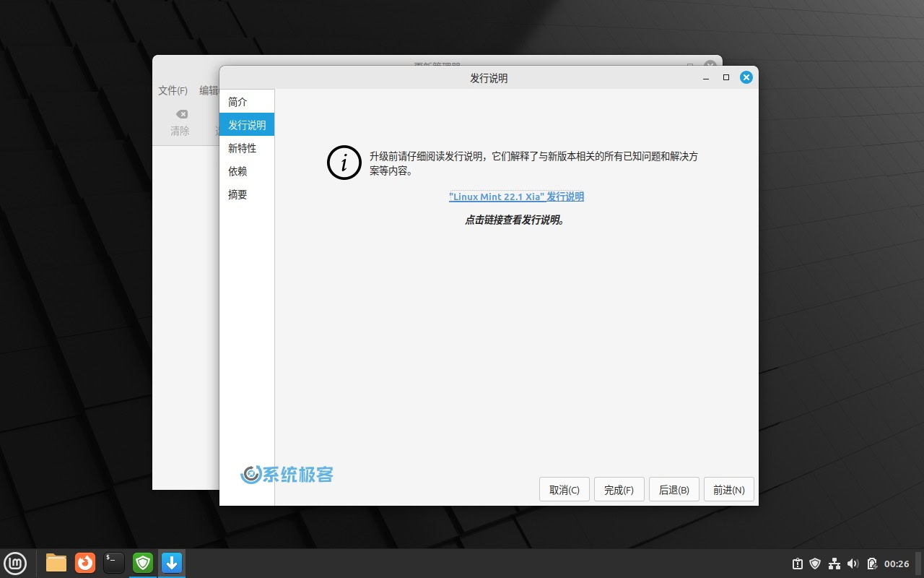Show the calendar from clock 00:26

pyautogui.click(x=897, y=564)
